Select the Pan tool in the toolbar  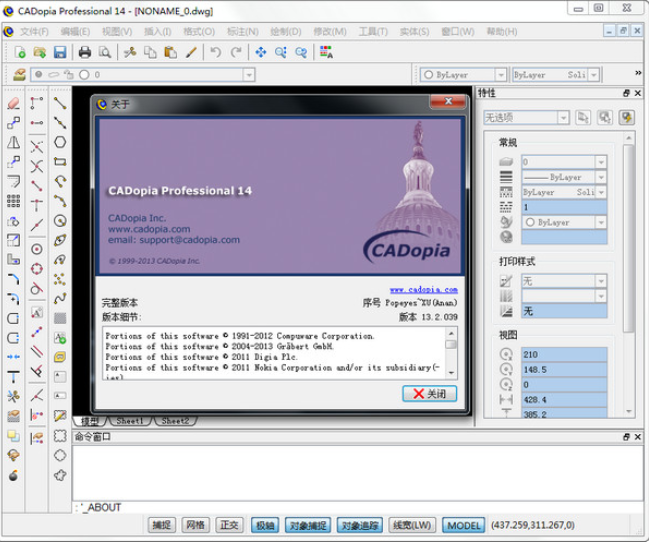261,52
